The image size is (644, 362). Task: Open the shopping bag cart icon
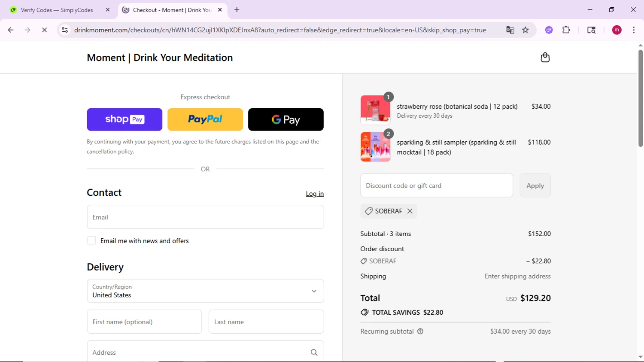tap(545, 58)
